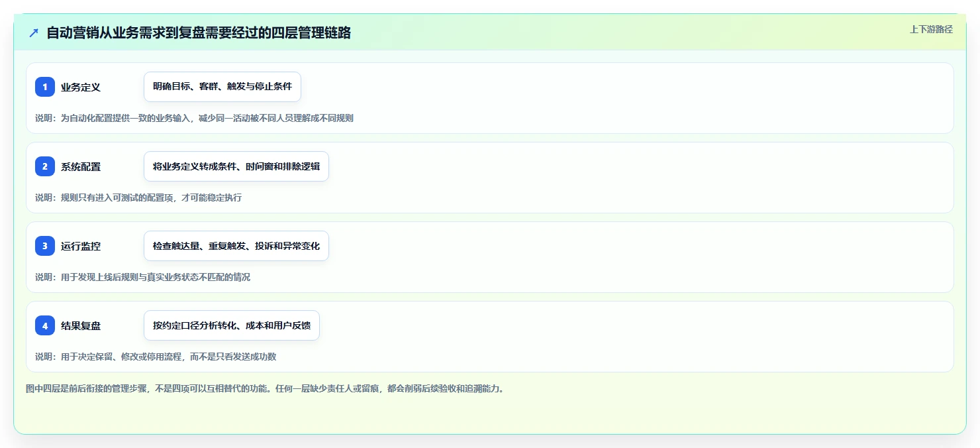Screen dimensions: 980x448
Task: Click the 按约定口径分析转化、成本和用户反馈 chip
Action: 232,325
